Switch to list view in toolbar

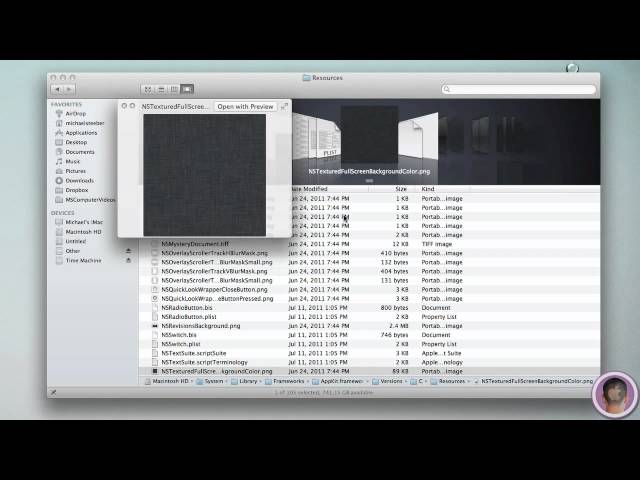point(161,89)
